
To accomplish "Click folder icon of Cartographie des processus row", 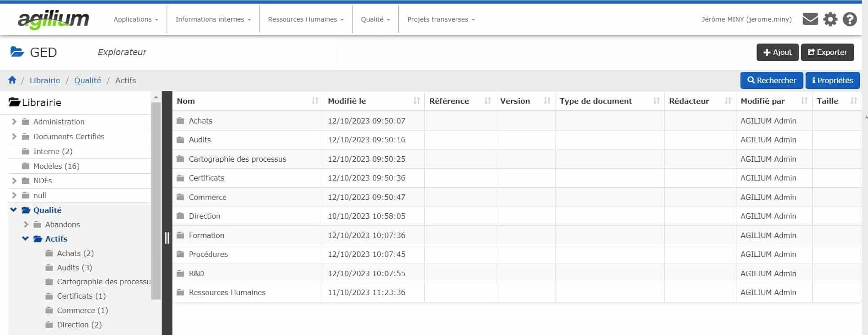I will pos(181,159).
